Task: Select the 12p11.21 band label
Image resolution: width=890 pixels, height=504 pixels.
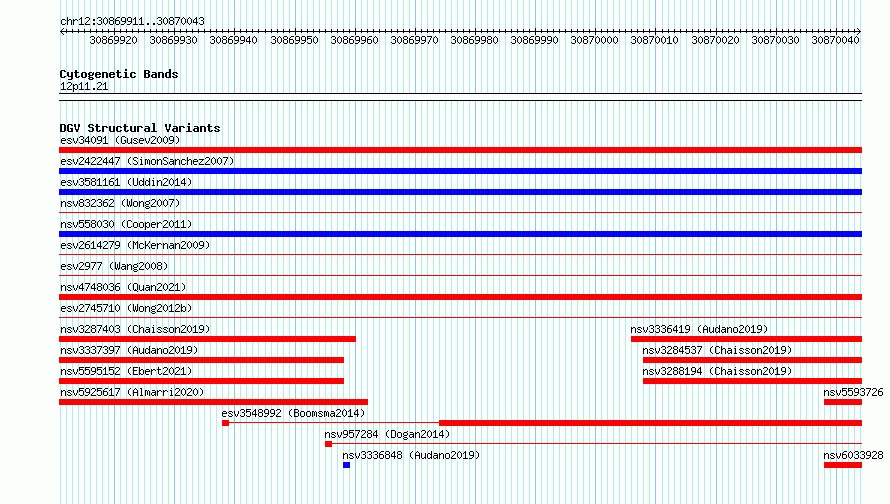Action: (84, 86)
